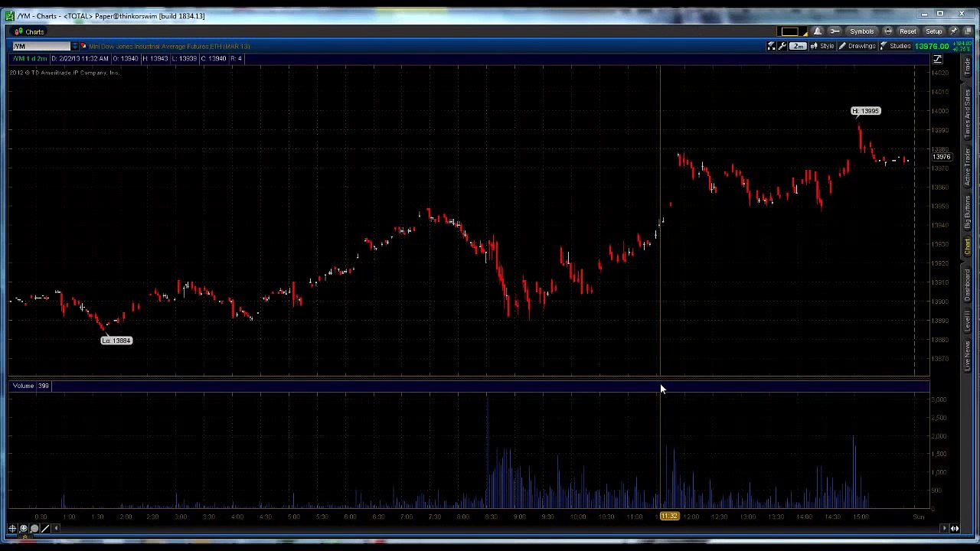Open the Level II side tab
Image resolution: width=980 pixels, height=551 pixels.
click(x=967, y=320)
